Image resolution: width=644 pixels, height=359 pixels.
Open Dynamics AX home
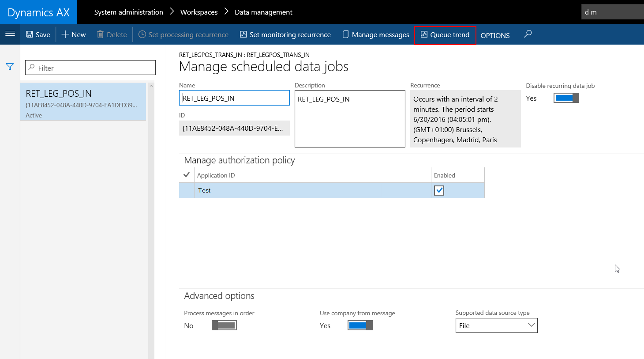click(x=38, y=12)
